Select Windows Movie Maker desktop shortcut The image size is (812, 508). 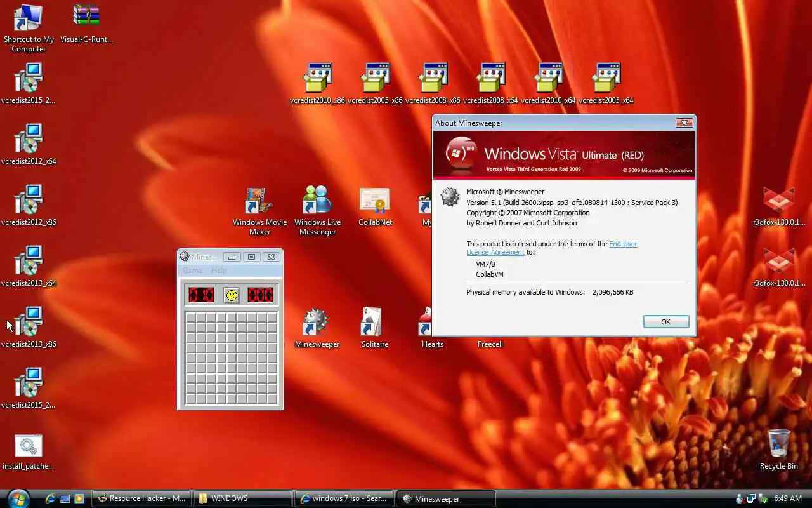click(x=259, y=211)
